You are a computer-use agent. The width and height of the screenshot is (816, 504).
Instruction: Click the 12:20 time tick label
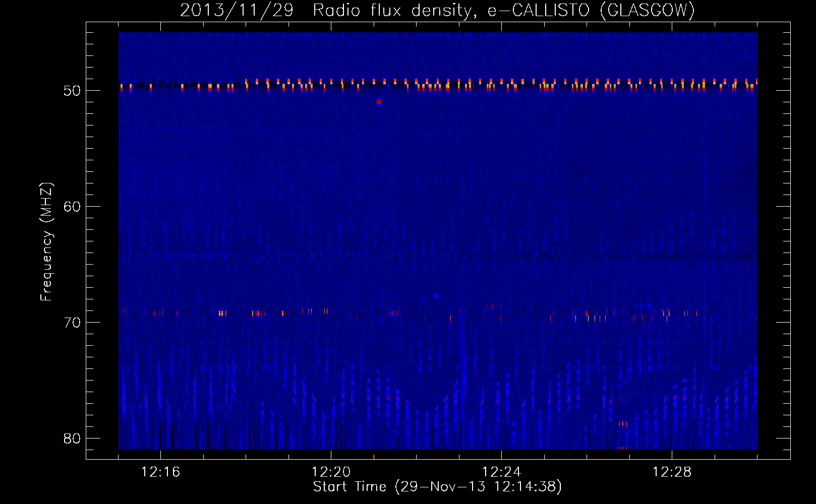point(331,472)
